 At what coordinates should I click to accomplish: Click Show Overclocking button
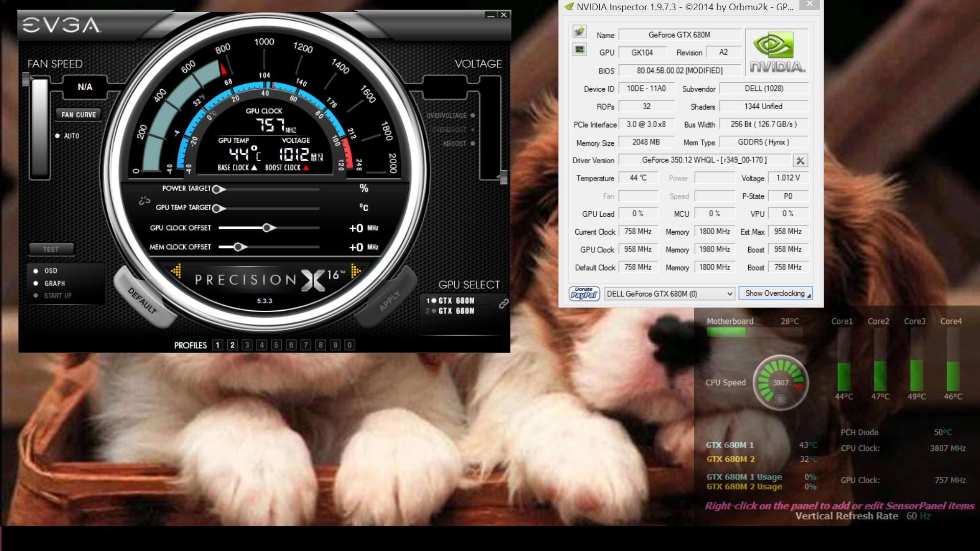click(775, 293)
